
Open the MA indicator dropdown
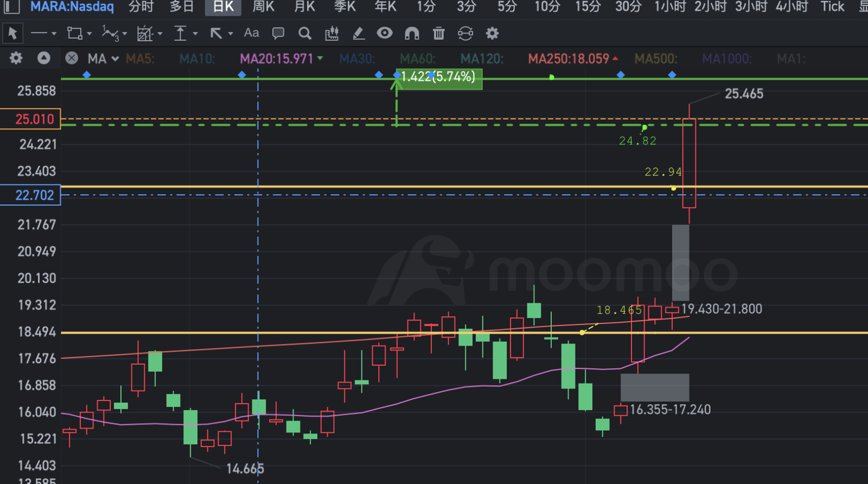pos(103,59)
